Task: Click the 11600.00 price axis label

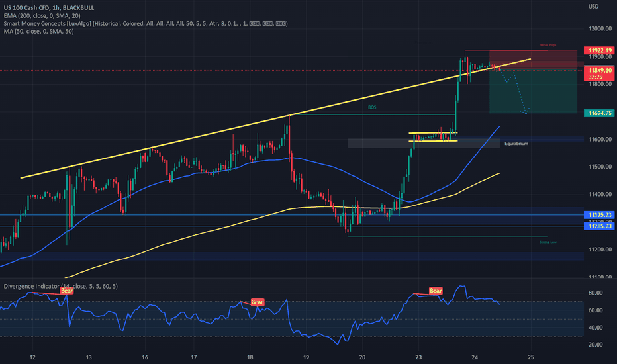Action: (600, 139)
